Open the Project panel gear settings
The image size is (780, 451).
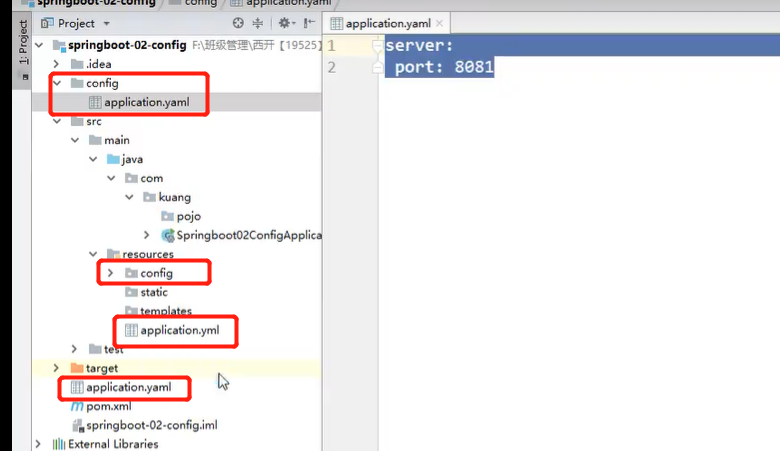pyautogui.click(x=286, y=23)
